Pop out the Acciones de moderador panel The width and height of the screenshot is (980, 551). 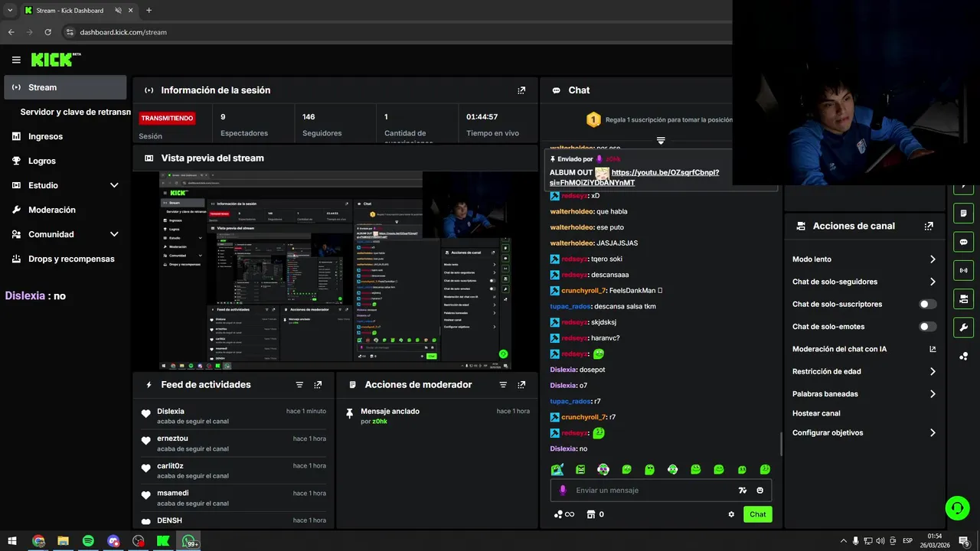tap(521, 385)
